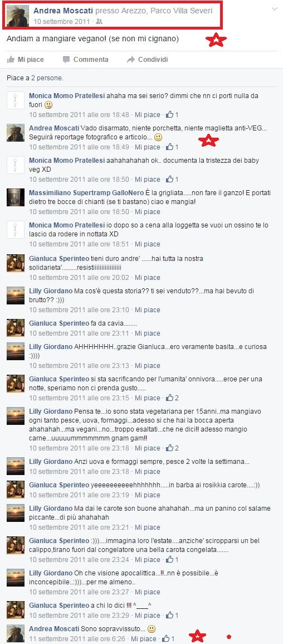Like Lilly's 'Oh che visione apocalittica' comment
Image resolution: width=283 pixels, height=644 pixels.
click(148, 592)
